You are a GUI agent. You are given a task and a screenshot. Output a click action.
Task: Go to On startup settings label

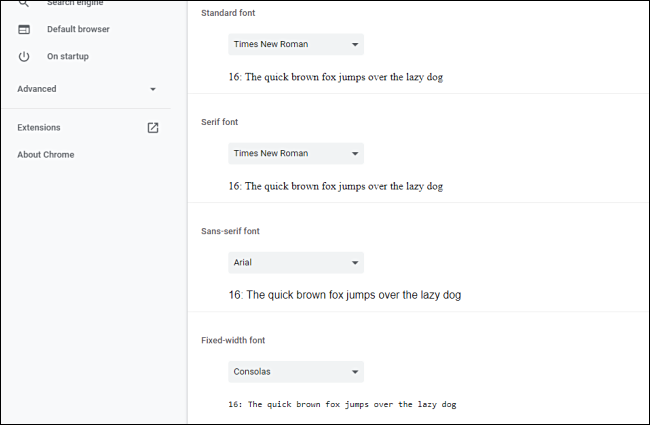(68, 56)
